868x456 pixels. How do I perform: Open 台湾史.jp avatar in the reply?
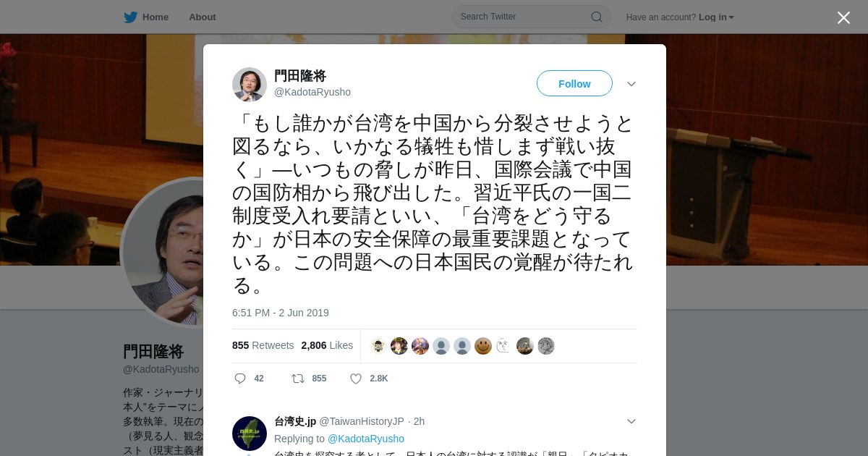(250, 434)
